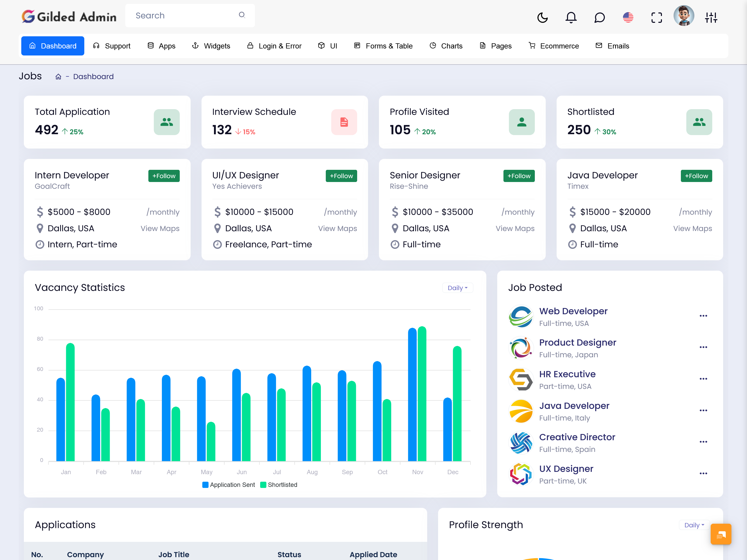
Task: Click the dollar icon beside $5000 - $8000
Action: (40, 212)
